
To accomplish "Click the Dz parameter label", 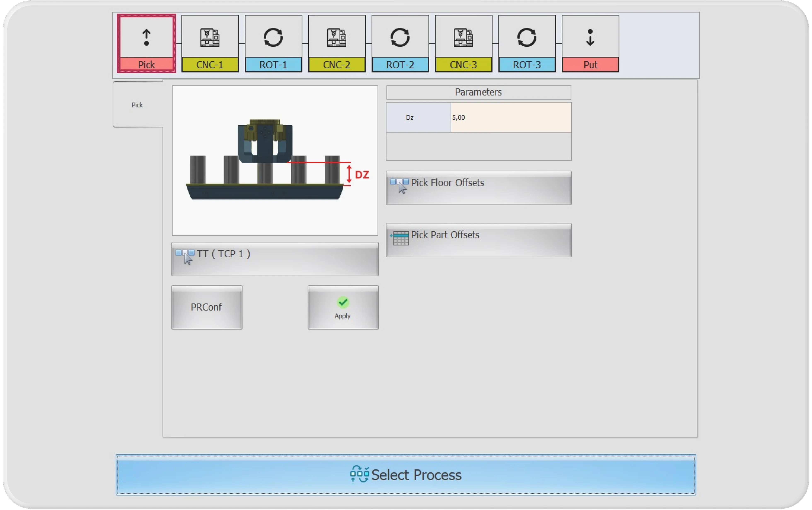I will [418, 117].
